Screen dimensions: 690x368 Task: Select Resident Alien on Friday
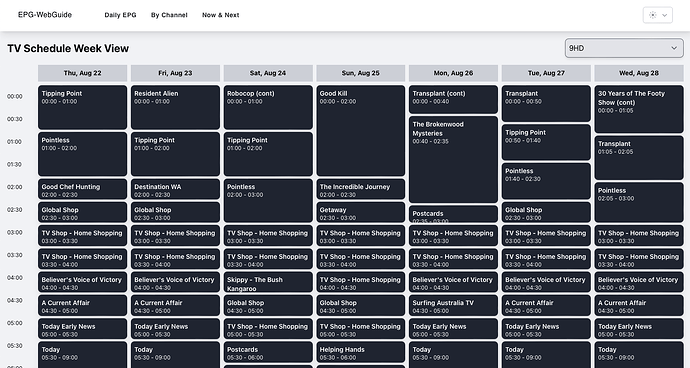pyautogui.click(x=175, y=107)
